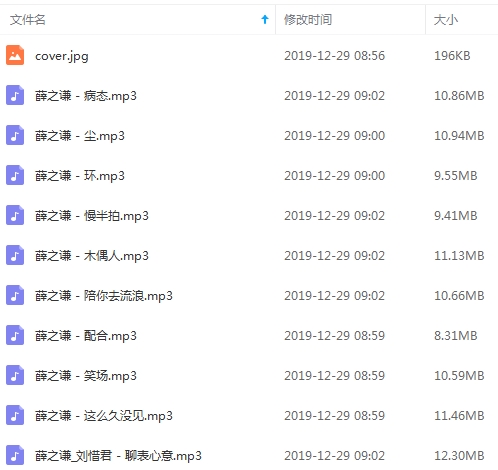The image size is (498, 470).
Task: Click the modified time of 聊表心意.mp3
Action: coord(334,456)
